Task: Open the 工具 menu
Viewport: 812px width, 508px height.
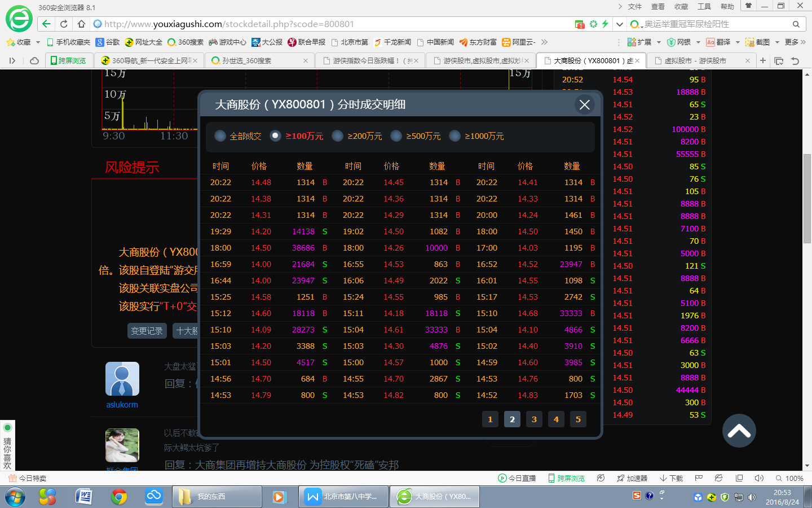Action: (704, 7)
